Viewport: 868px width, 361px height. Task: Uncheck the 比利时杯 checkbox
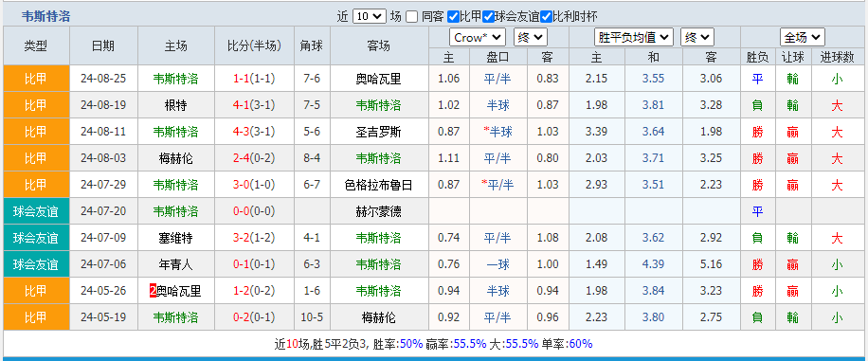[x=547, y=17]
